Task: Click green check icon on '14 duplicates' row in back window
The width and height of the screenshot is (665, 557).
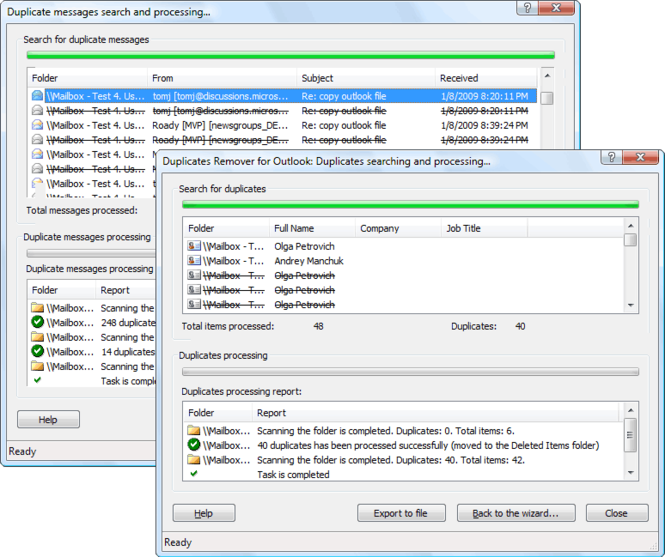Action: 38,351
